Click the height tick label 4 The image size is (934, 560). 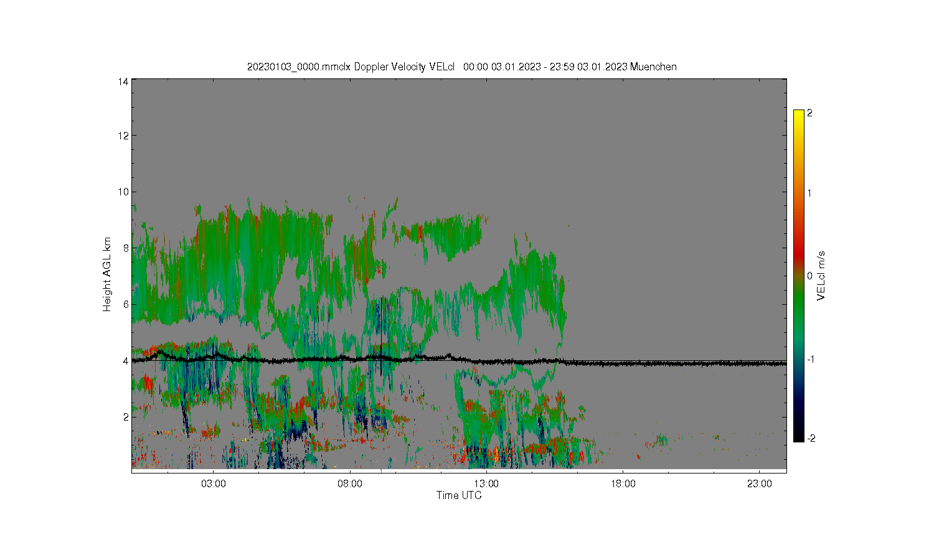coord(126,361)
